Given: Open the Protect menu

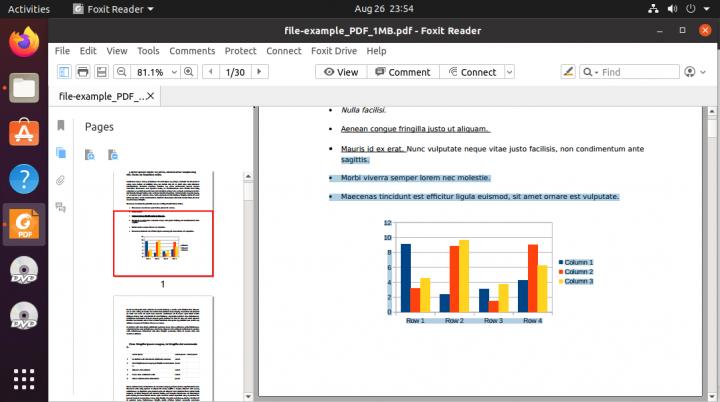Looking at the screenshot, I should click(x=240, y=50).
